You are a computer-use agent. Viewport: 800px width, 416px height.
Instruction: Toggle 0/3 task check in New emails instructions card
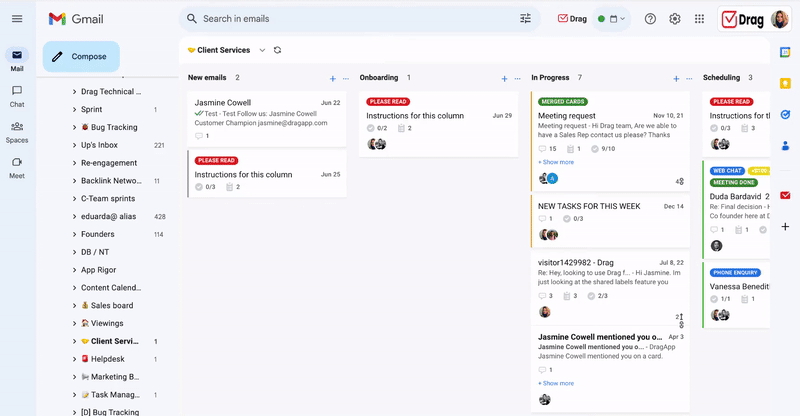[x=199, y=187]
